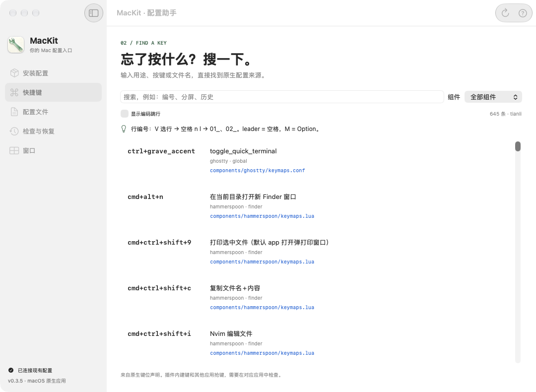Go to 配置文件 in the sidebar

53,112
